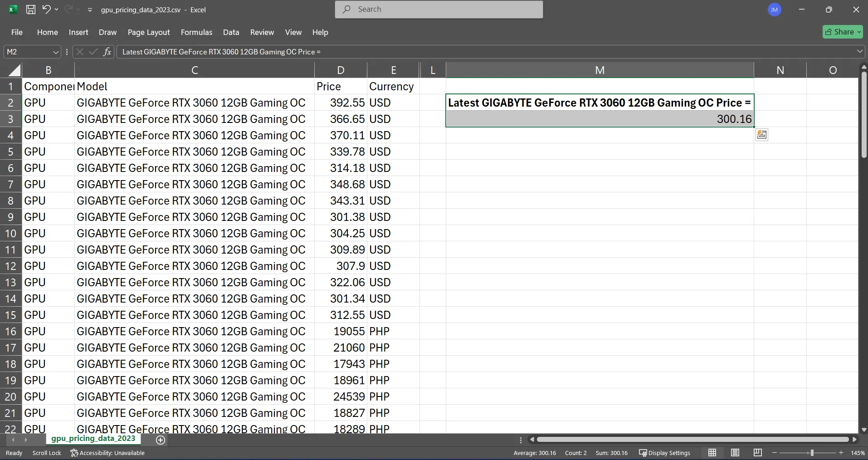Cancel the entry using the X icon
Screen dimensions: 868x460
coord(79,52)
